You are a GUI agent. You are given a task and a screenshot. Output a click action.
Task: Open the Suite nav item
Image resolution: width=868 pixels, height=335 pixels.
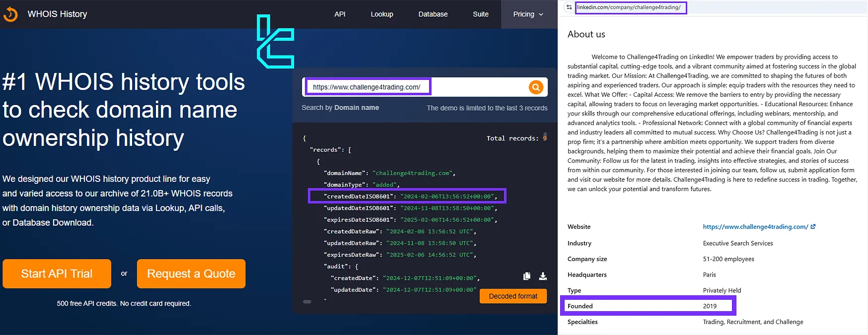point(480,14)
